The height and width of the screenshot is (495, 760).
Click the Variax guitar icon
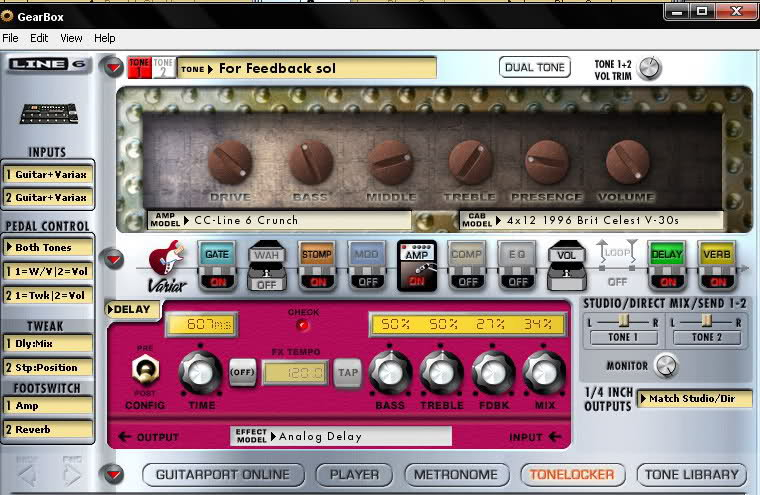click(167, 265)
